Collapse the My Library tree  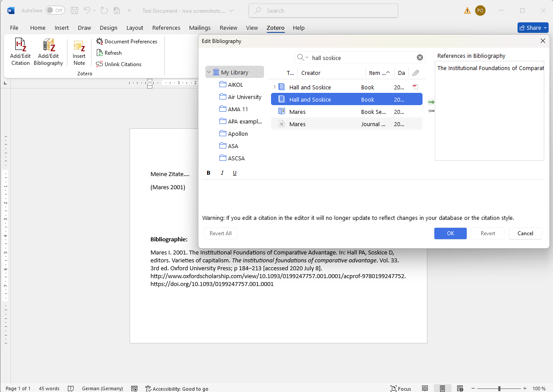pyautogui.click(x=209, y=71)
